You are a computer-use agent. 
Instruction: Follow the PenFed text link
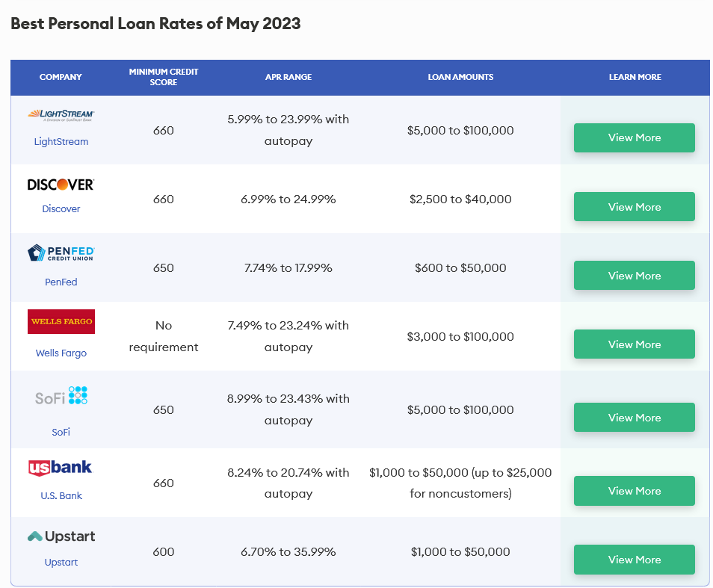(61, 282)
